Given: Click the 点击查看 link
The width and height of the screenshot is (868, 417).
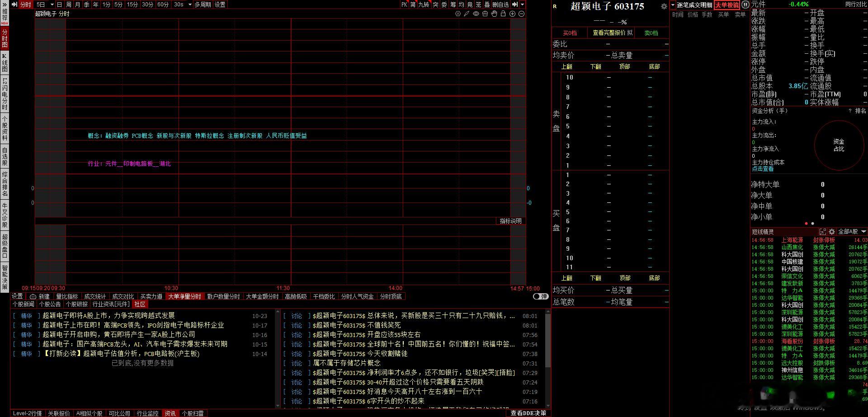Looking at the screenshot, I should (x=763, y=169).
